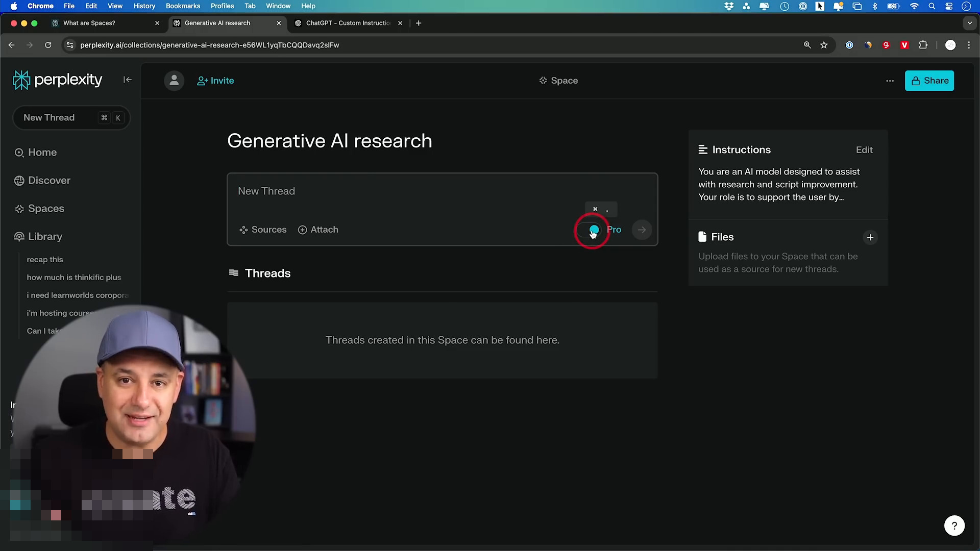The height and width of the screenshot is (551, 980).
Task: Edit the Space instructions
Action: [864, 150]
